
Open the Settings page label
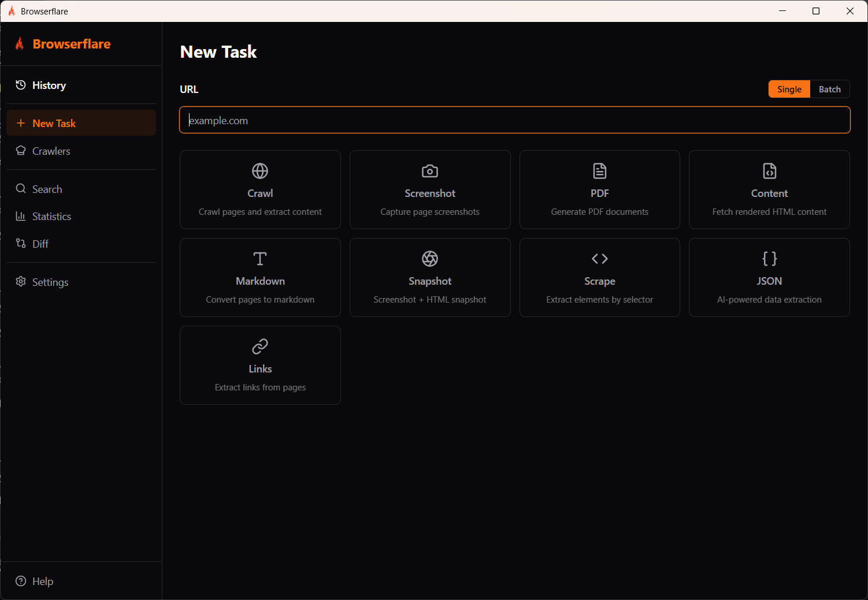[x=50, y=282]
